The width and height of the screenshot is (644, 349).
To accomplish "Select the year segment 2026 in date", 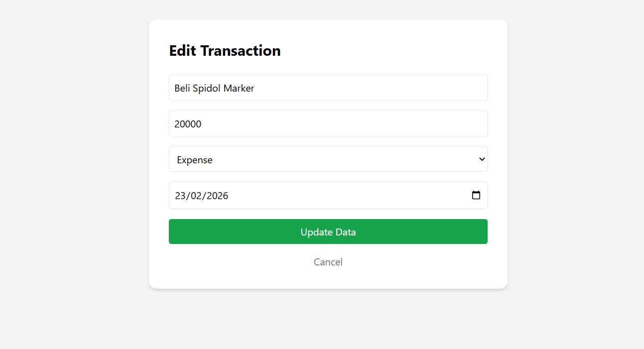I will pyautogui.click(x=217, y=196).
